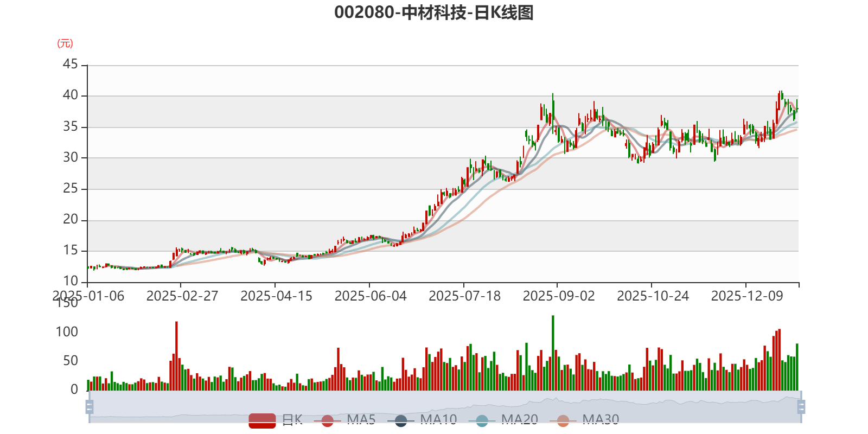Screen dimensions: 868x434
Task: Click the chart title 002080-中材科技-日K线图
Action: (434, 12)
